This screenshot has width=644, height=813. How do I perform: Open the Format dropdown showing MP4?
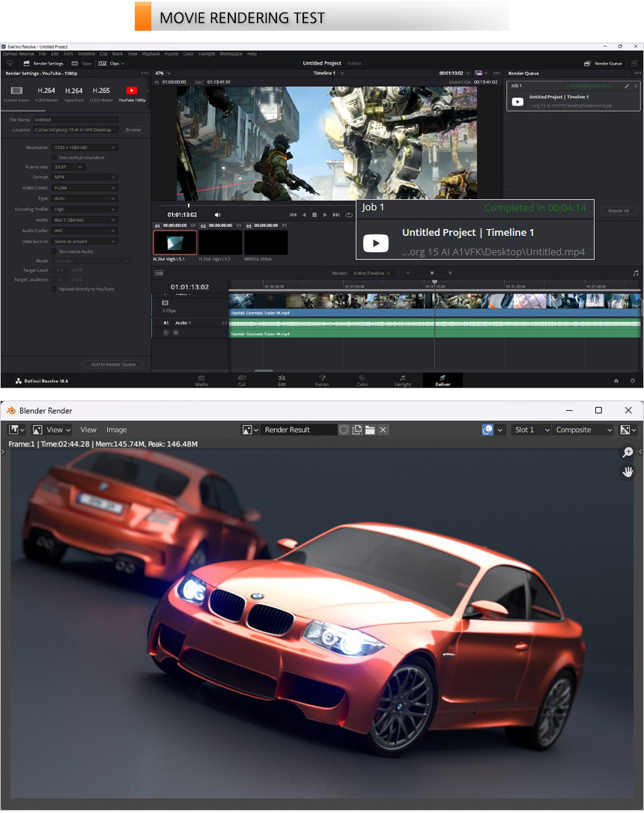coord(85,177)
